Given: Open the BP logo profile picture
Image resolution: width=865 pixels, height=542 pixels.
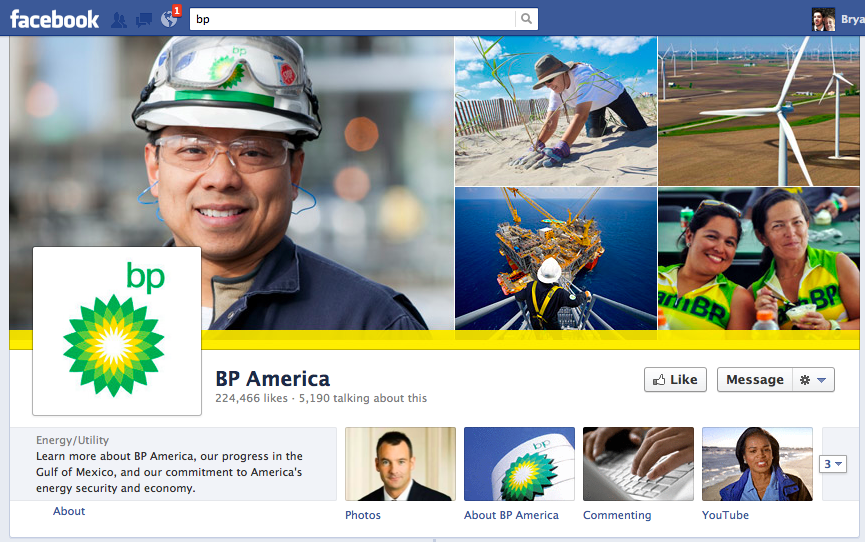Looking at the screenshot, I should 117,331.
